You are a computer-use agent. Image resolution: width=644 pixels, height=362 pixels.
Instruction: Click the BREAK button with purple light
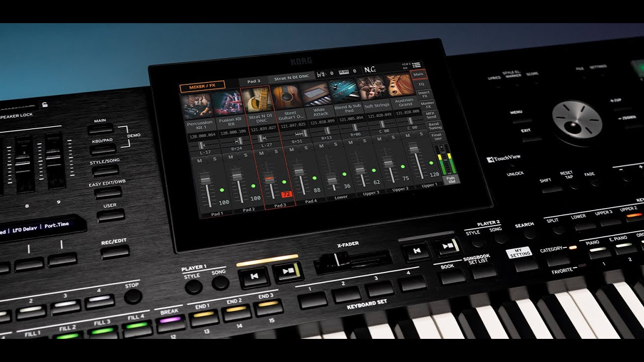coord(171,323)
